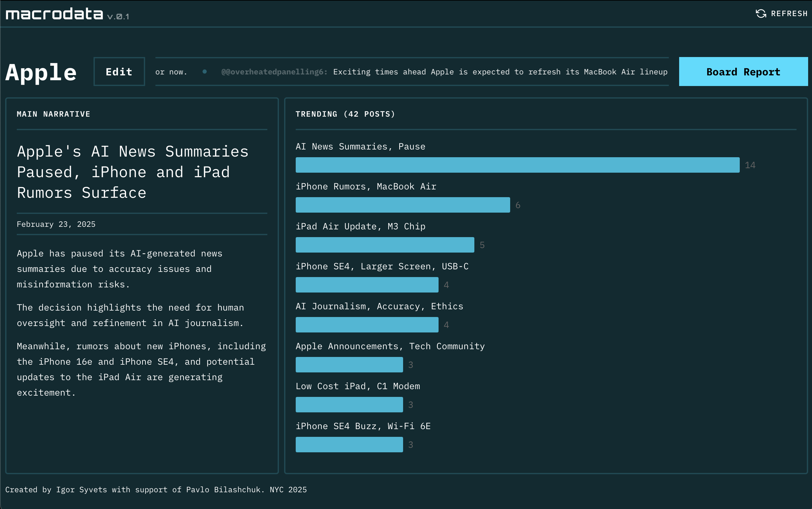Click the Apple page title
812x509 pixels.
pyautogui.click(x=41, y=72)
